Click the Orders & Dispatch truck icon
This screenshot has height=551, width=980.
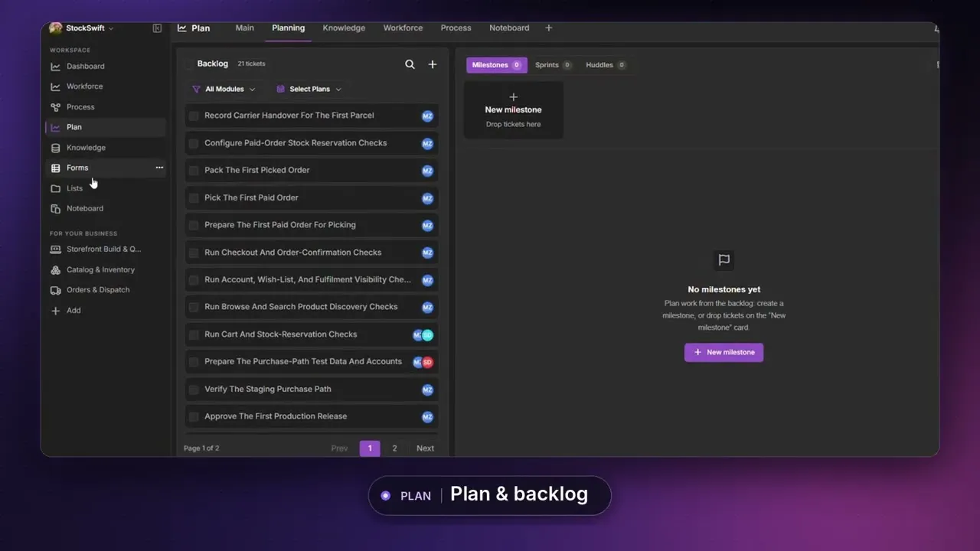pos(55,290)
